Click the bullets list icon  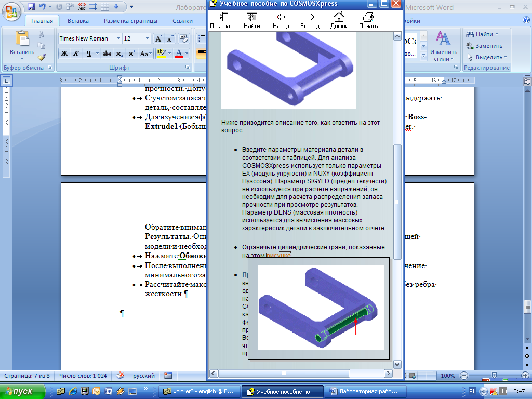(202, 38)
